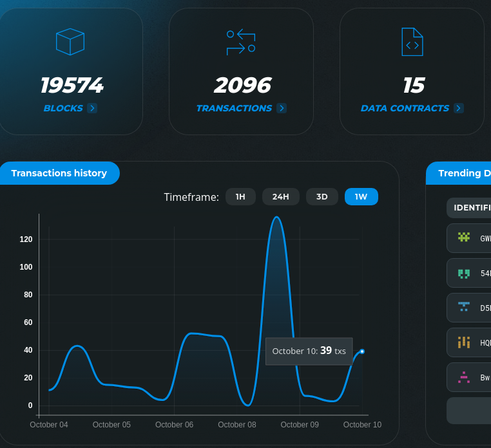Click the code file icon above the data contracts count
The width and height of the screenshot is (491, 448).
(x=412, y=42)
